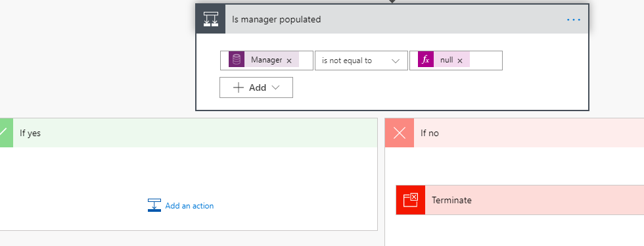Open the 'is not equal to' operator dropdown
The width and height of the screenshot is (644, 246).
coord(361,61)
